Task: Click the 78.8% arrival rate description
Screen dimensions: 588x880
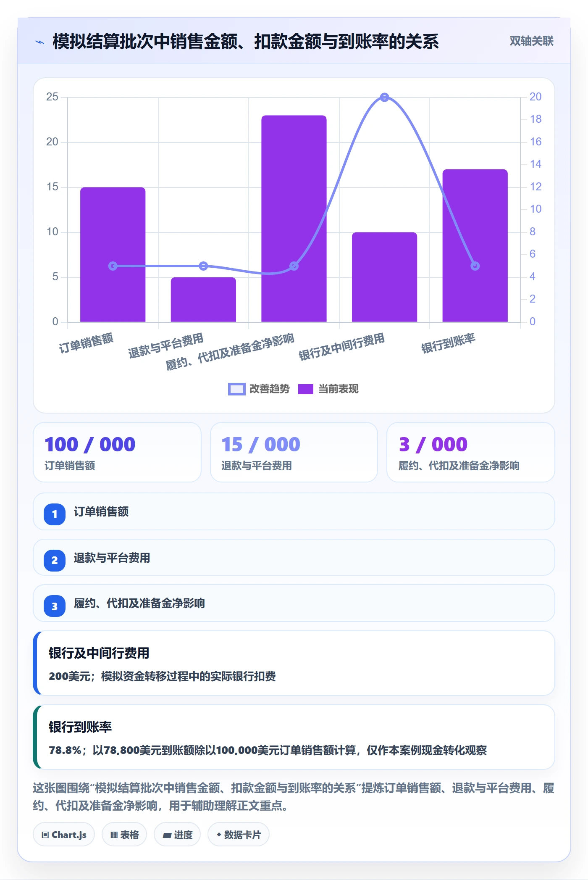Action: coord(268,750)
